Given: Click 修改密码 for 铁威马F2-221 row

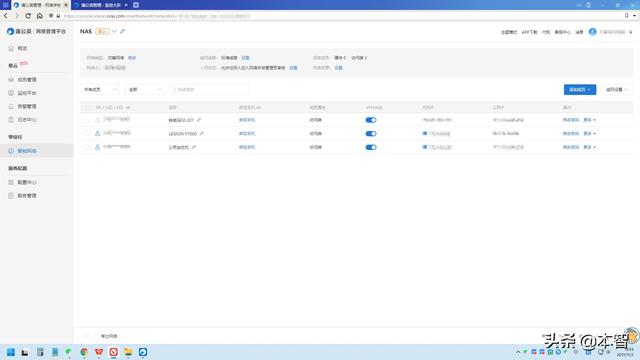Looking at the screenshot, I should point(571,120).
